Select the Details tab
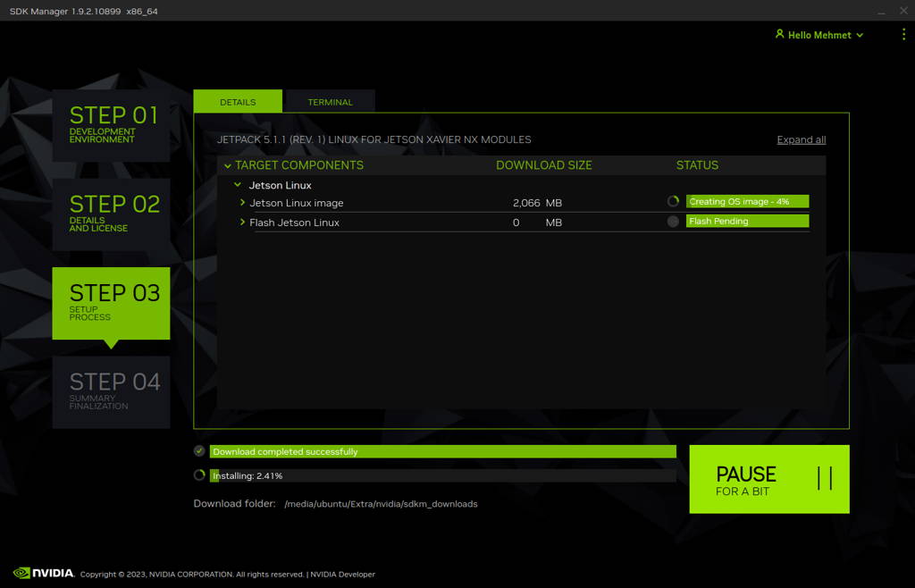Viewport: 915px width, 588px height. (238, 101)
